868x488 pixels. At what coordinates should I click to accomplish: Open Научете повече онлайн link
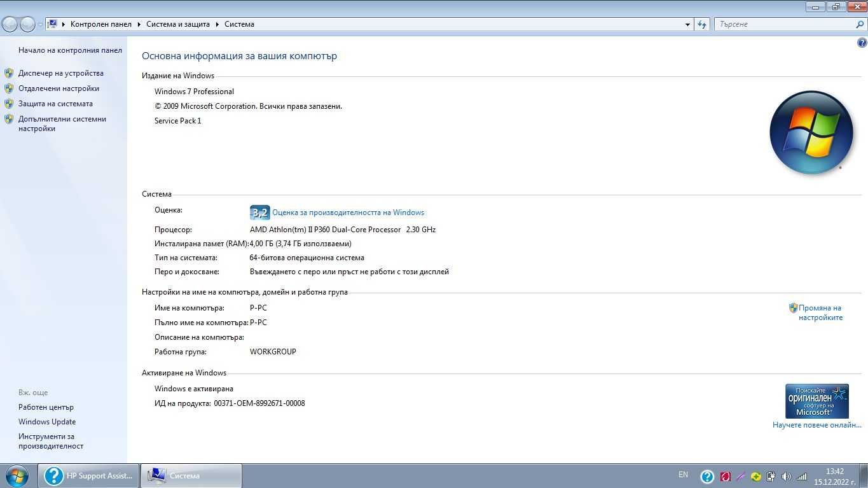[817, 425]
